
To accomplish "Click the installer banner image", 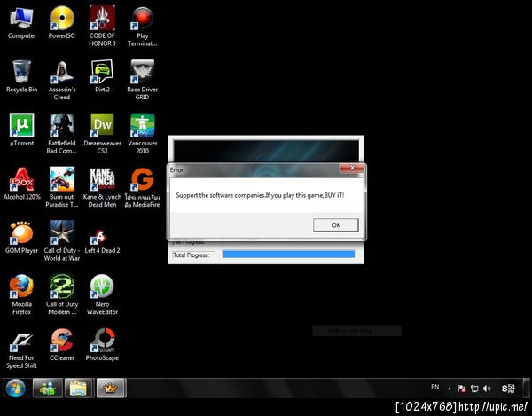I will pyautogui.click(x=266, y=151).
